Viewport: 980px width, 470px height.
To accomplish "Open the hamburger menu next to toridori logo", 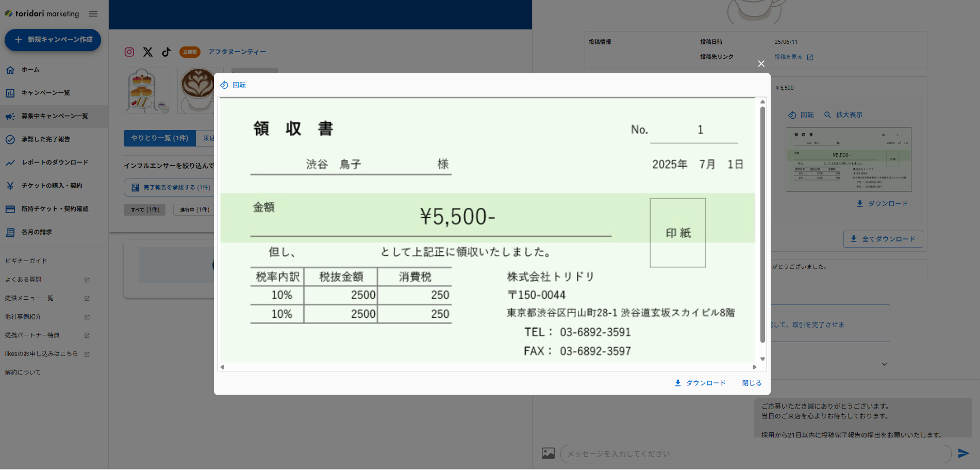I will click(93, 14).
